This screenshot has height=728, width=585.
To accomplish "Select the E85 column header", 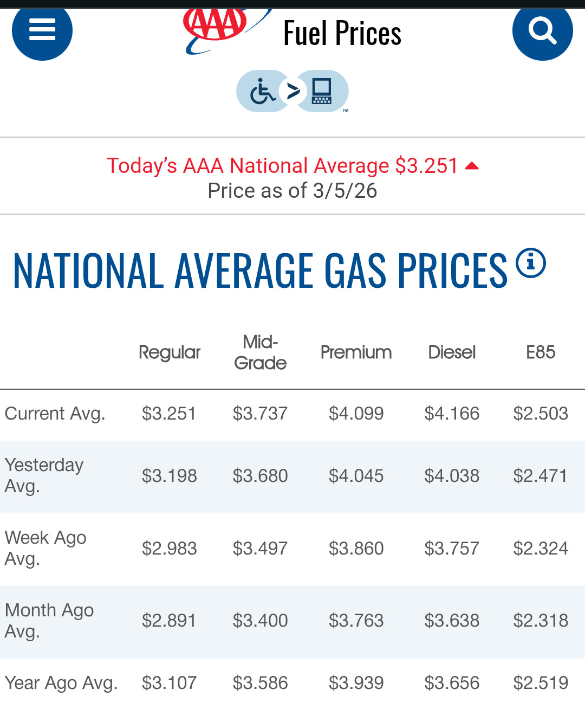I will 541,352.
